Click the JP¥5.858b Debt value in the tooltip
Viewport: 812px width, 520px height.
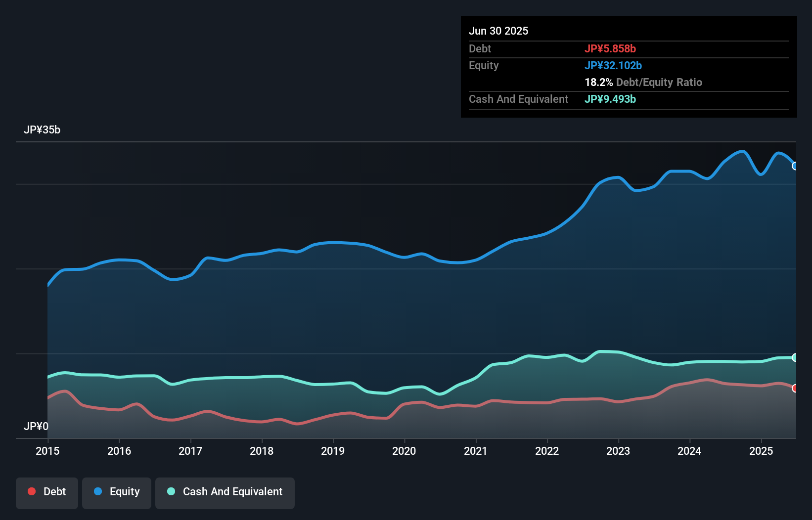click(x=610, y=48)
